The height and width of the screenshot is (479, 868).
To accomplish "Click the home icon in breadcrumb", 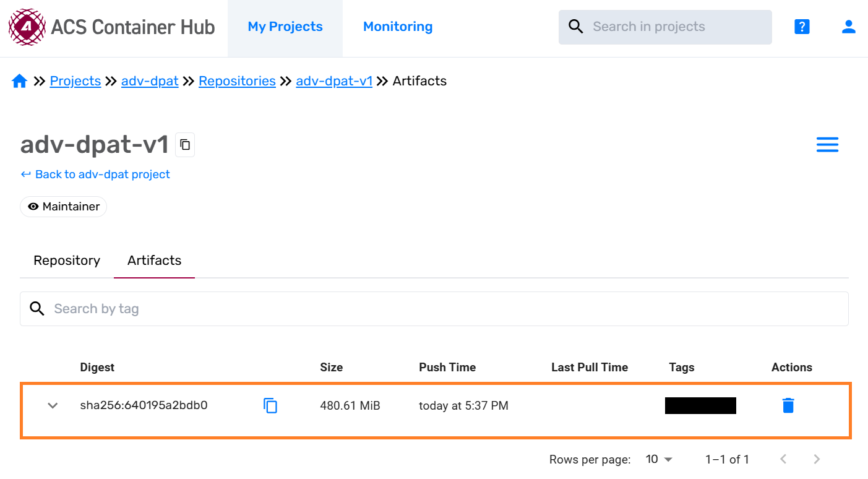I will (20, 81).
